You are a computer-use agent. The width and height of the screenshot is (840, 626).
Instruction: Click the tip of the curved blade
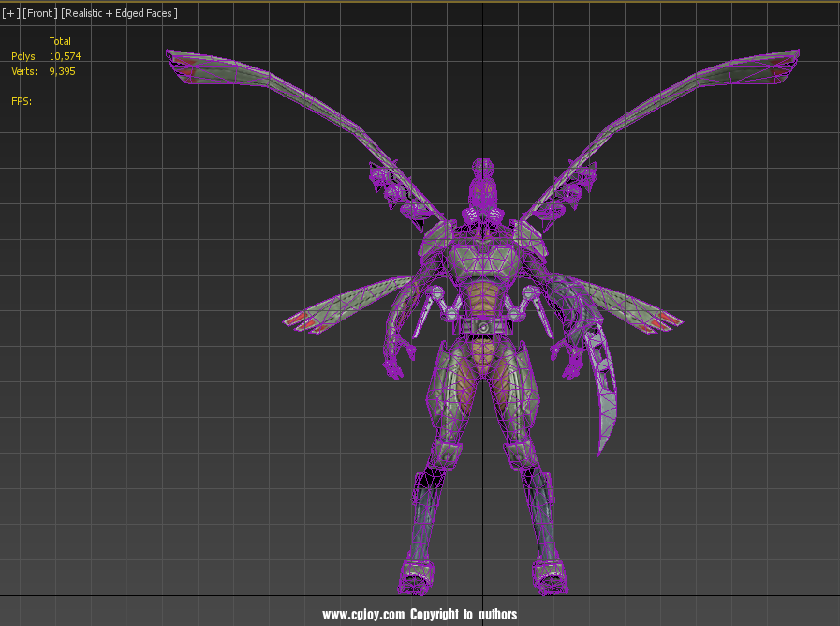point(601,450)
